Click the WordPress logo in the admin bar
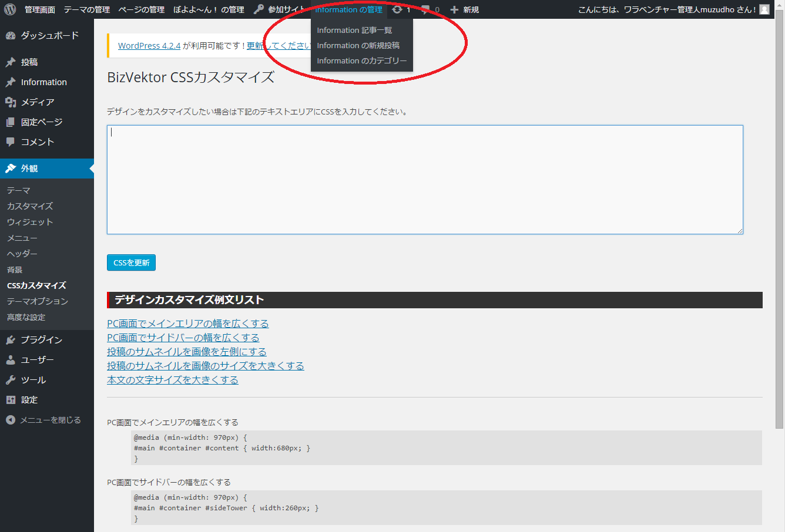The width and height of the screenshot is (785, 532). tap(10, 9)
